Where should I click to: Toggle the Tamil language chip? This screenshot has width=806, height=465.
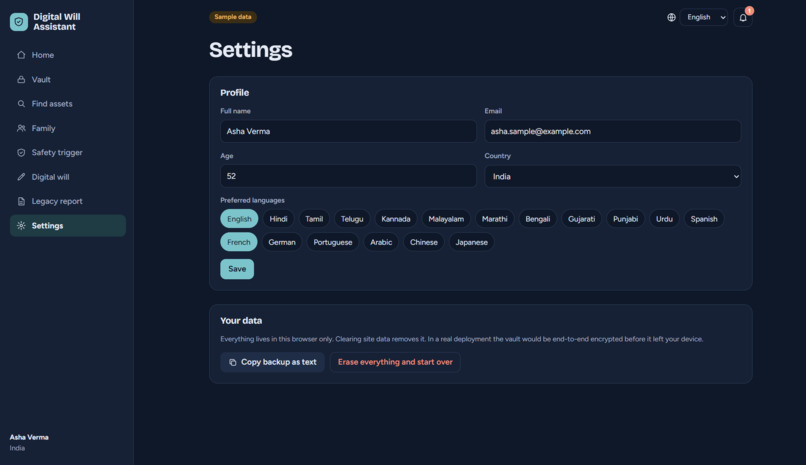(314, 219)
